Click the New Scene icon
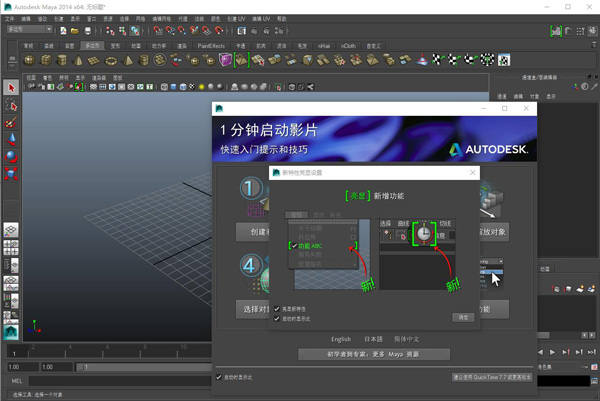600x401 pixels. coord(63,31)
